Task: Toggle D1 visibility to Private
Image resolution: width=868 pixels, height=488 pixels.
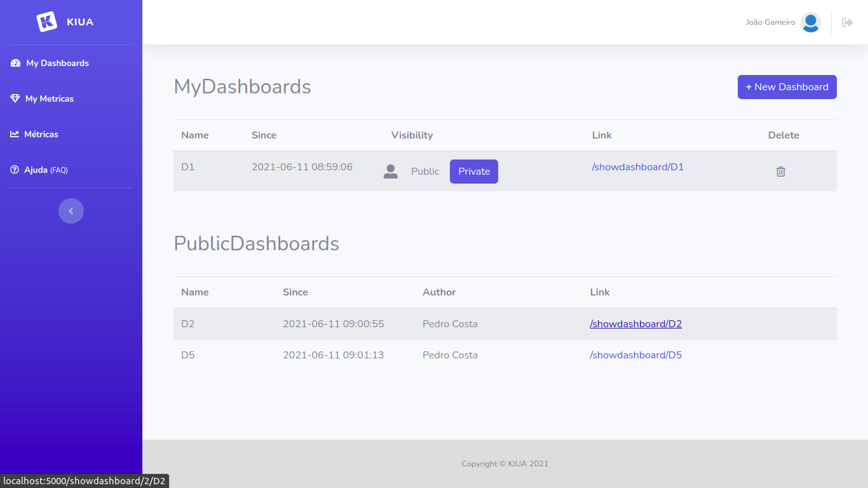Action: [473, 172]
